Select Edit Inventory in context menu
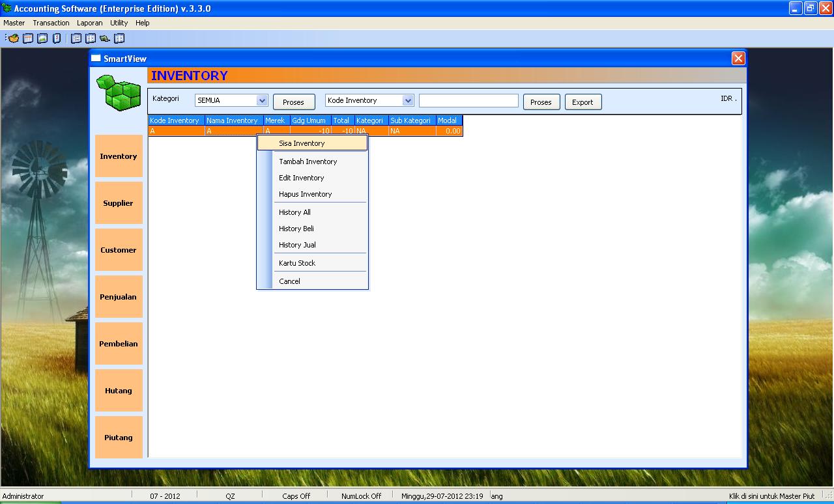 (x=313, y=178)
